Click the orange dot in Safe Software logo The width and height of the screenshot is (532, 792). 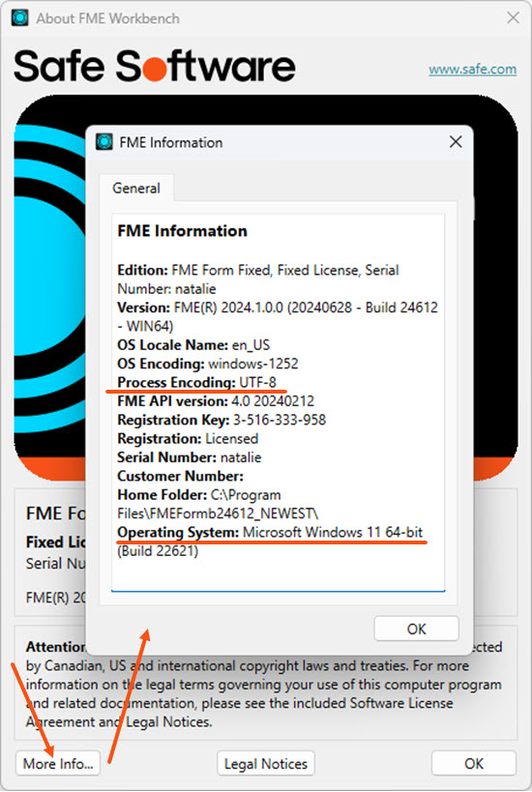click(x=154, y=70)
